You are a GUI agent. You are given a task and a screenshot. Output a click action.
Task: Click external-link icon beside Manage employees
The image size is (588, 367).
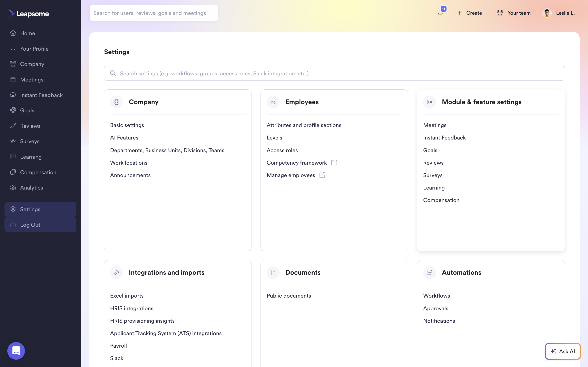coord(322,175)
